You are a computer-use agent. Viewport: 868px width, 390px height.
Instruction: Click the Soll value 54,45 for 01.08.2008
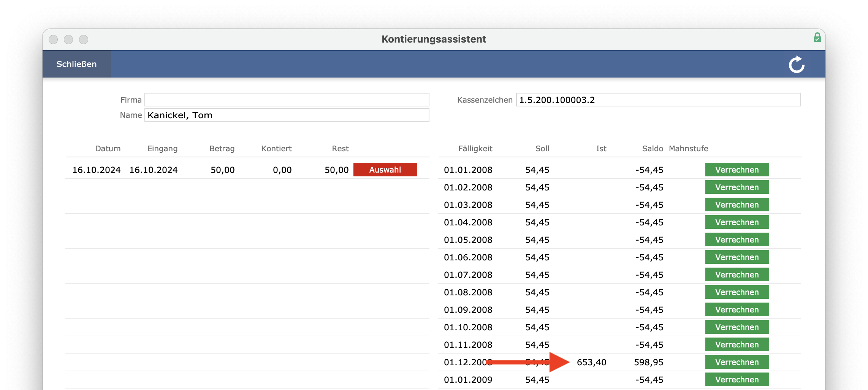(537, 292)
